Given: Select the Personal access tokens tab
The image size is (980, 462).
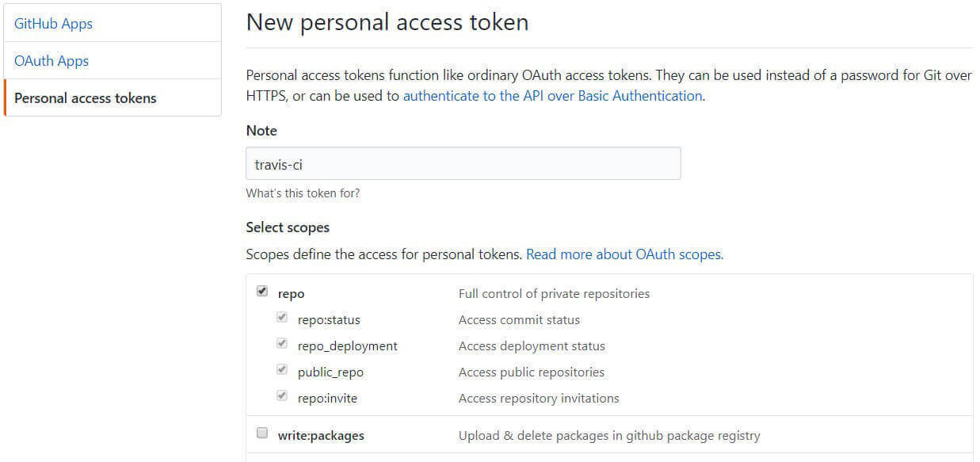Looking at the screenshot, I should (x=85, y=97).
